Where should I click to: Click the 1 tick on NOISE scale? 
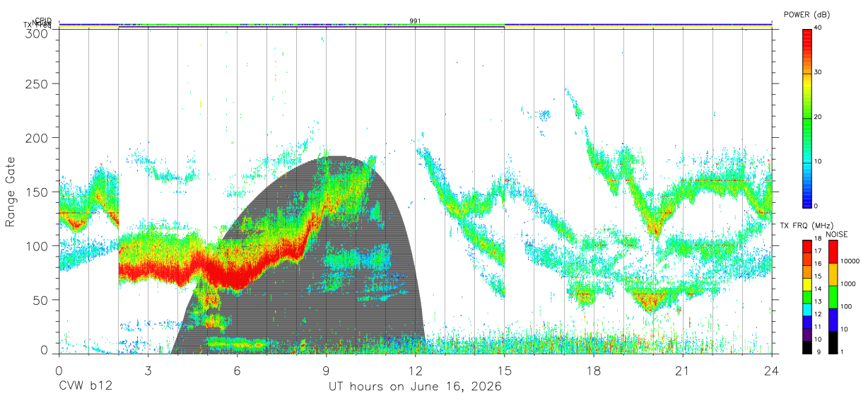tap(841, 351)
